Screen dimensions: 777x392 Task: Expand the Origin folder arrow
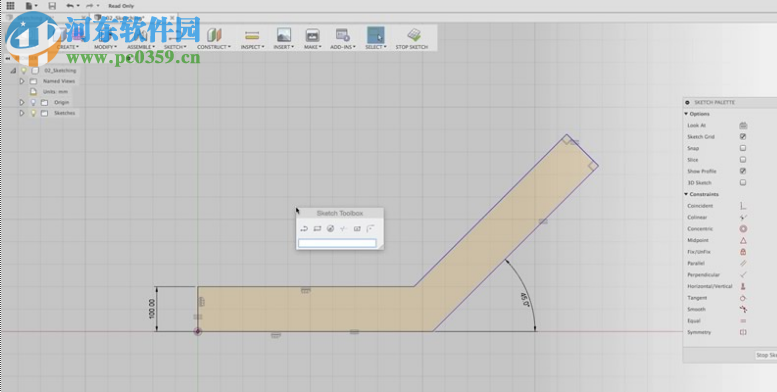(x=22, y=102)
